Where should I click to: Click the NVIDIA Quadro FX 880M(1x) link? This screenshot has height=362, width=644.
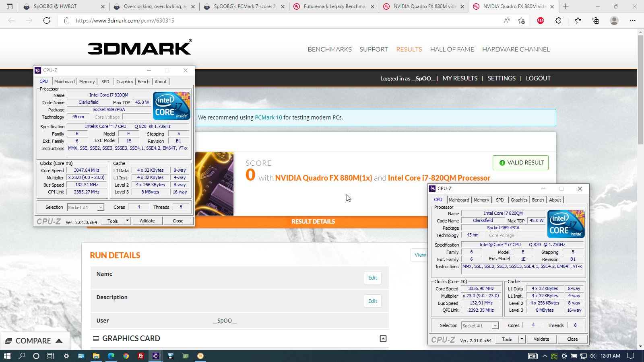click(324, 178)
